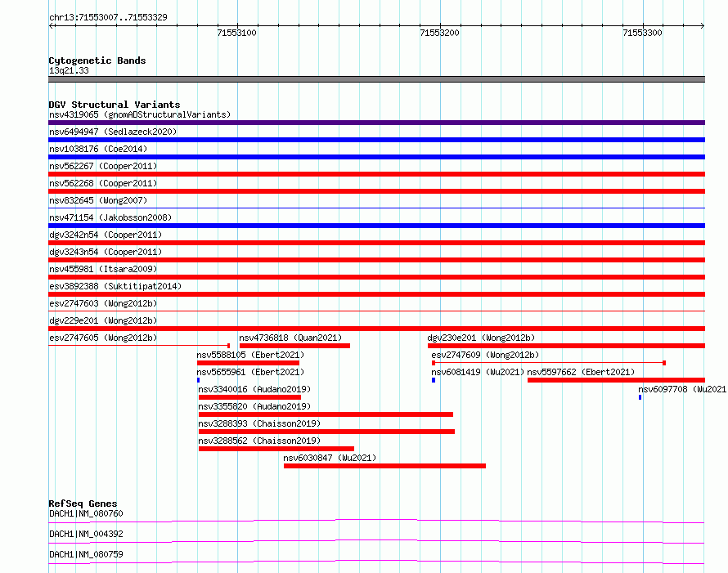Click the red nsv4736818 variant bar
This screenshot has width=728, height=573.
pos(294,346)
